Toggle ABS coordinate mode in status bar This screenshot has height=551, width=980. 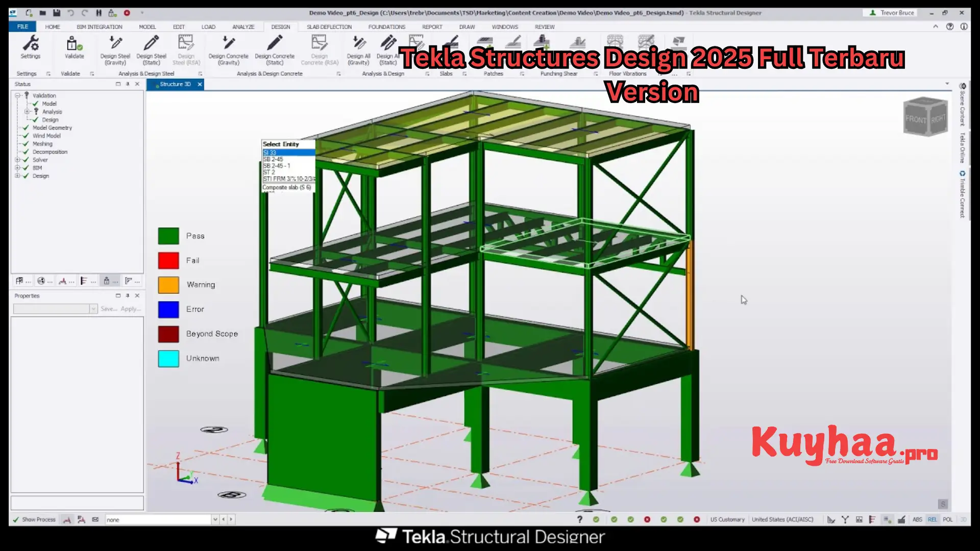pyautogui.click(x=917, y=519)
